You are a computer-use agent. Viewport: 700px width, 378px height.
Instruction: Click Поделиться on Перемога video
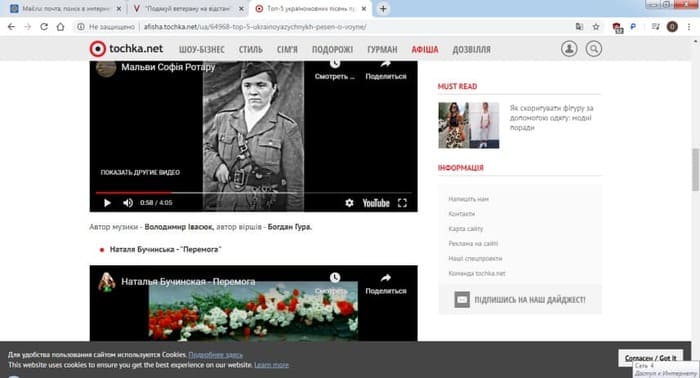pyautogui.click(x=386, y=284)
